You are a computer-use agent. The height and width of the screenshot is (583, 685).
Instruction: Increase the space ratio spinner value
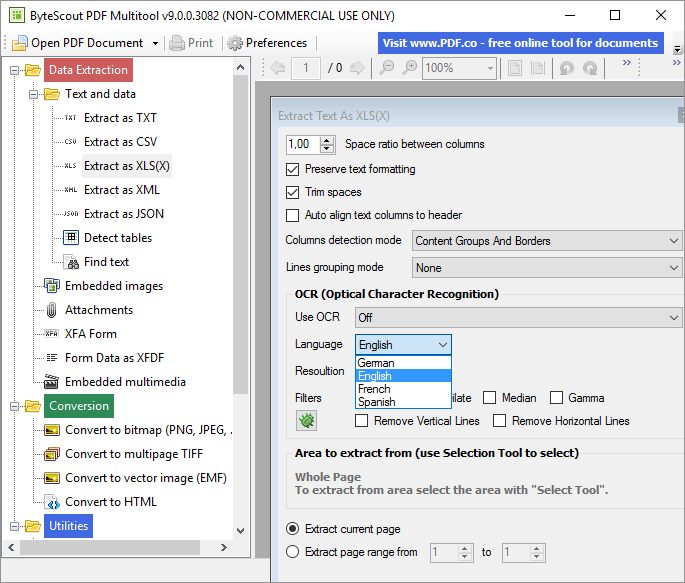(x=326, y=140)
